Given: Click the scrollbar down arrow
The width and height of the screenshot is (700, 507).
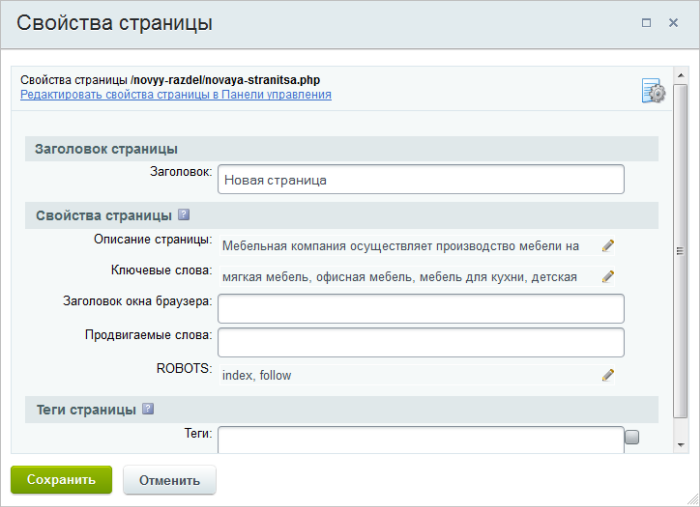Looking at the screenshot, I should coord(681,445).
